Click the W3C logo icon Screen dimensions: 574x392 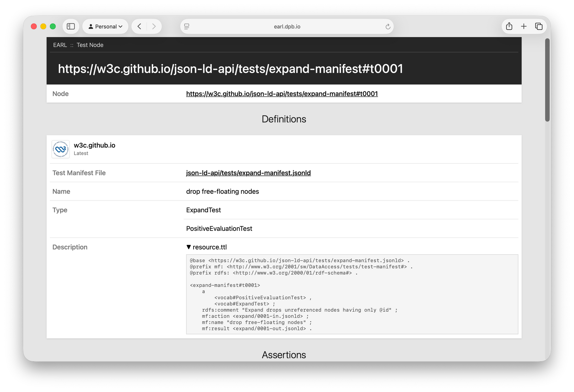[x=60, y=149]
